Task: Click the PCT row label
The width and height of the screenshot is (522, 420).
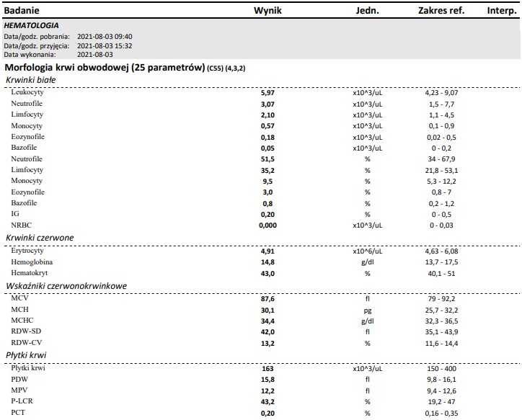Action: [18, 413]
